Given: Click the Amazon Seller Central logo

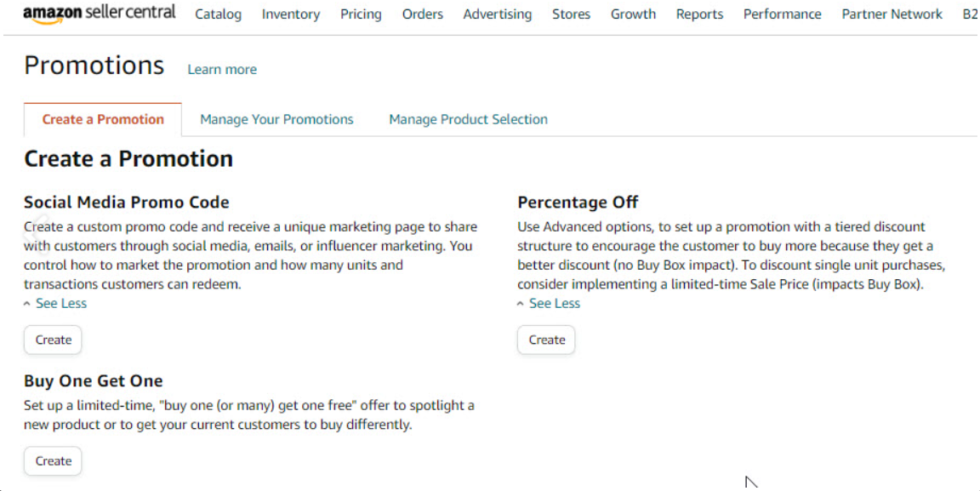Looking at the screenshot, I should click(99, 14).
